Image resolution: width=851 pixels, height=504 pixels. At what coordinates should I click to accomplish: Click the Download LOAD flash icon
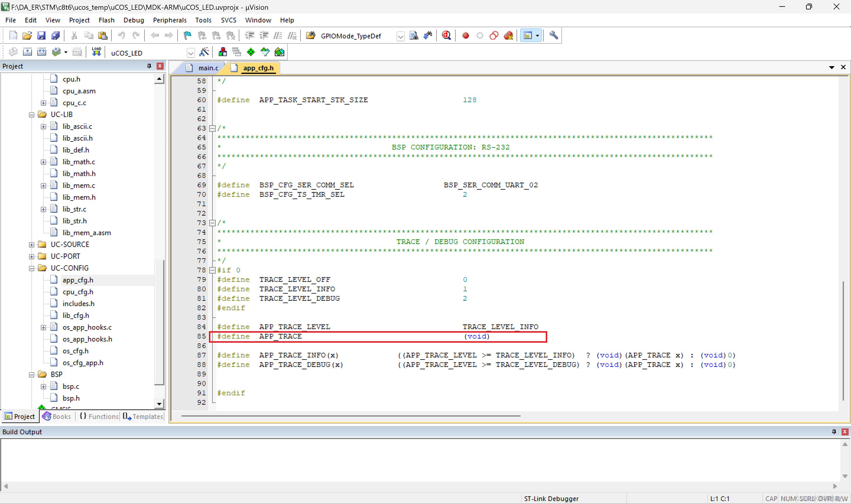coord(96,52)
